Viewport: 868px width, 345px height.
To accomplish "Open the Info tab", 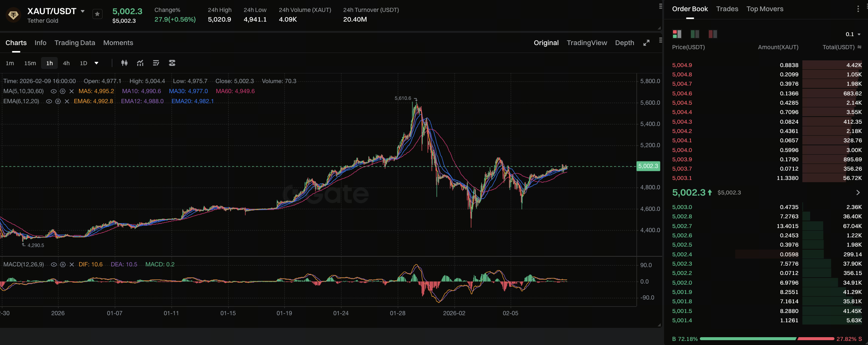I will (x=40, y=42).
